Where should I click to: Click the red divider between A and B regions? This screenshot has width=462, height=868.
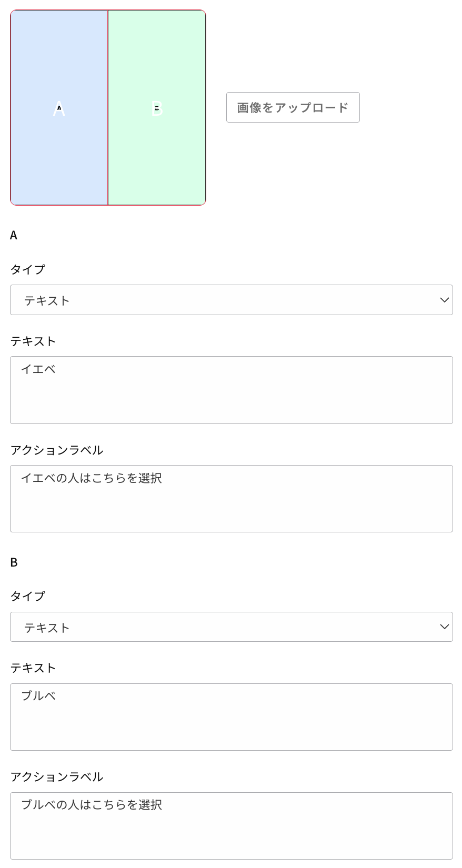108,158
